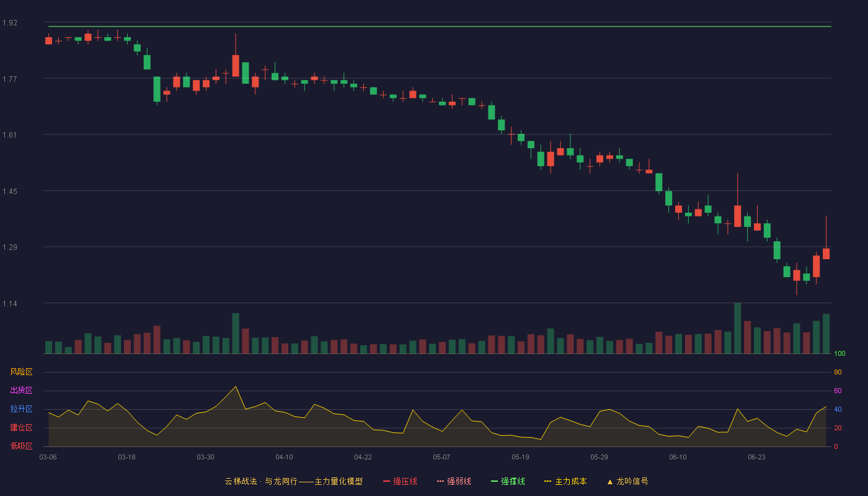Toggle the 强压线 legend series
868x496 pixels.
[400, 481]
